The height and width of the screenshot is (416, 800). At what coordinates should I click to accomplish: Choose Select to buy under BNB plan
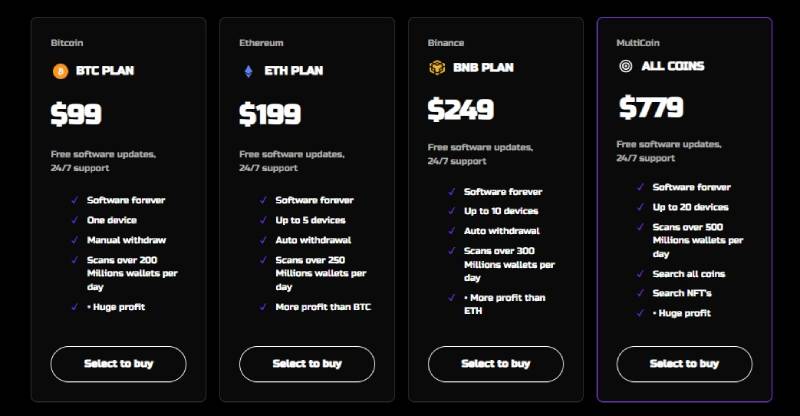tap(496, 364)
